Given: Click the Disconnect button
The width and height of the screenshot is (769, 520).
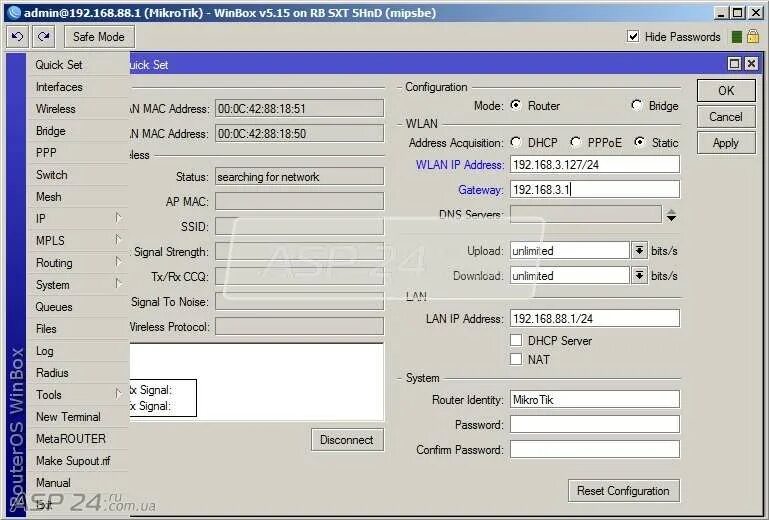Looking at the screenshot, I should (347, 440).
